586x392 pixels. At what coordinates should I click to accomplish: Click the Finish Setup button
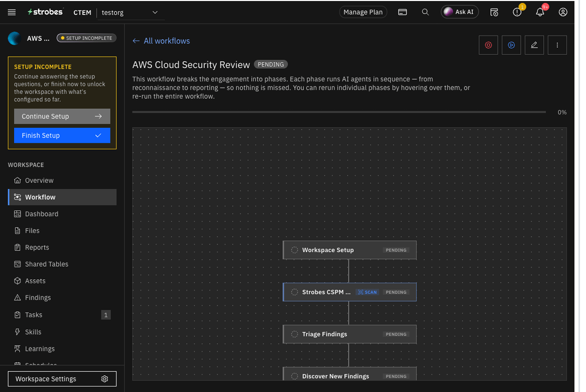[x=62, y=135]
